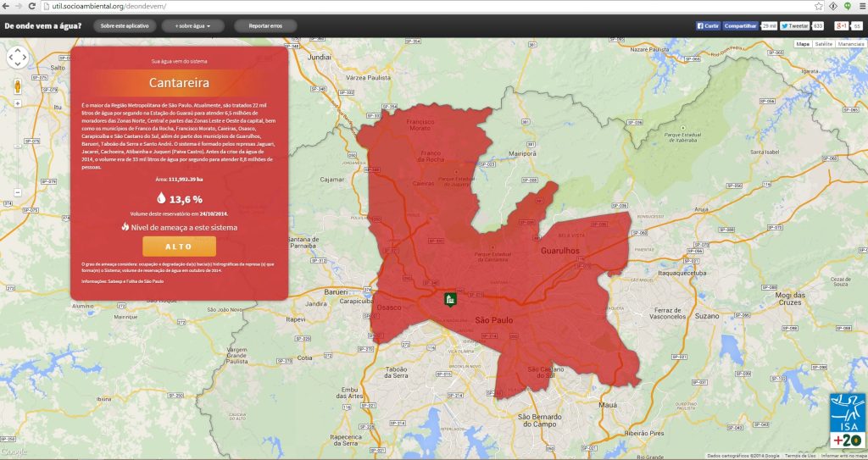Click the 'São Bernardo do Campo' label
The image size is (868, 460).
click(x=539, y=420)
